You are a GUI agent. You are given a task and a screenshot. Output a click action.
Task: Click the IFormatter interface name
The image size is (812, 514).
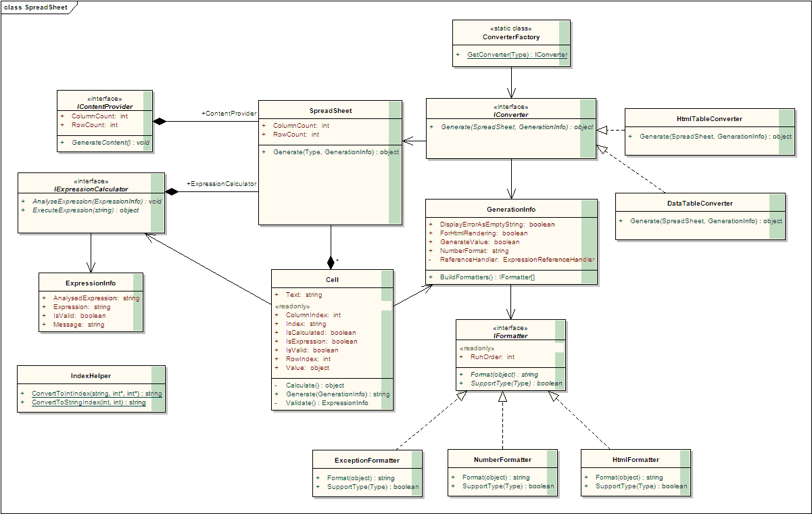(x=510, y=336)
